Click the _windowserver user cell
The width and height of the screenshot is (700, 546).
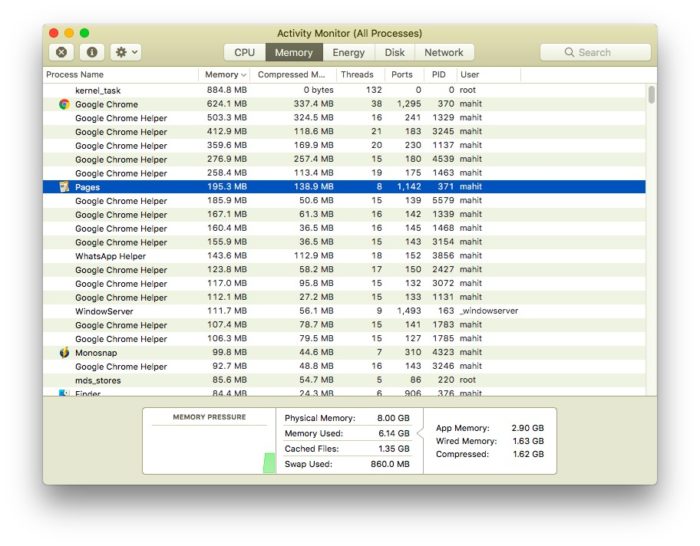coord(489,311)
